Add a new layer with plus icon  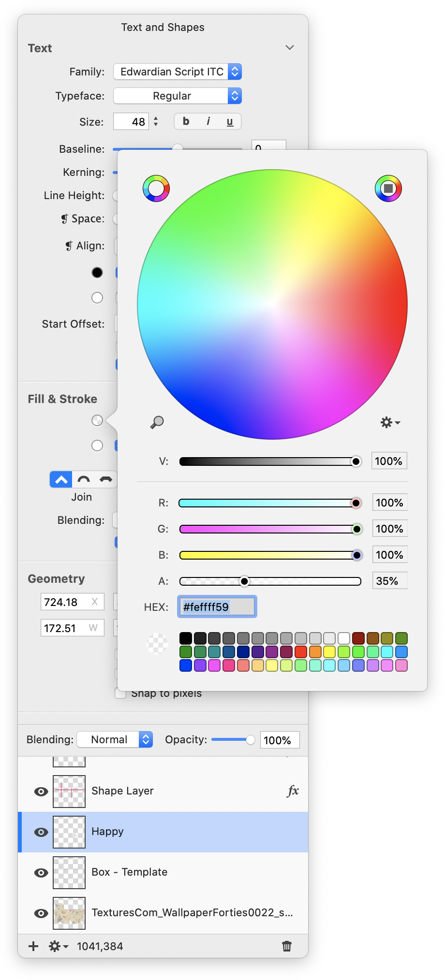point(33,946)
